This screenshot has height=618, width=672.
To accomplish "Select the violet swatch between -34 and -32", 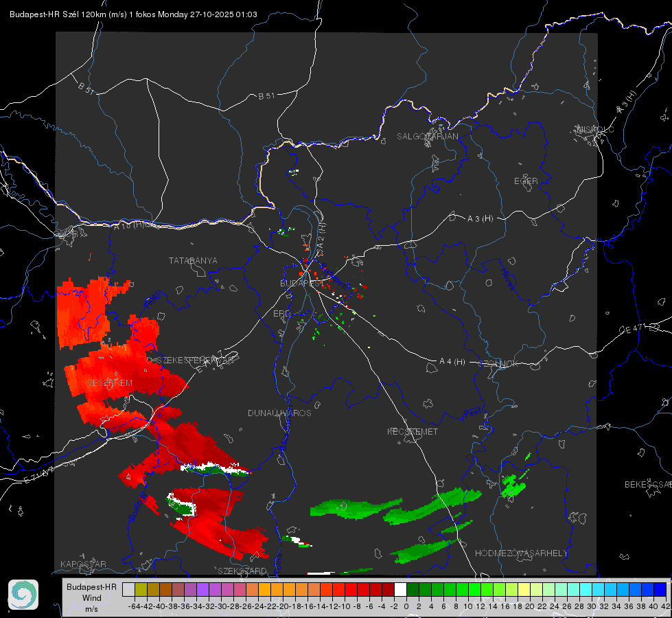I will (202, 589).
